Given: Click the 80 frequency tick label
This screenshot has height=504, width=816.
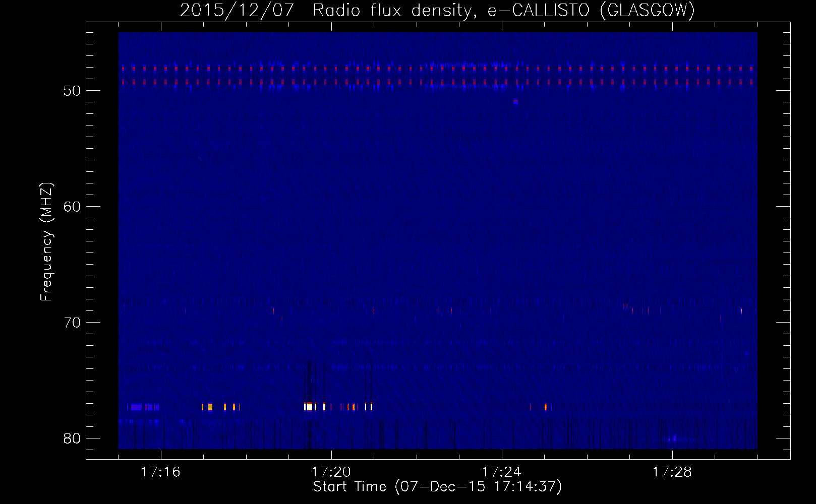Looking at the screenshot, I should click(x=72, y=438).
